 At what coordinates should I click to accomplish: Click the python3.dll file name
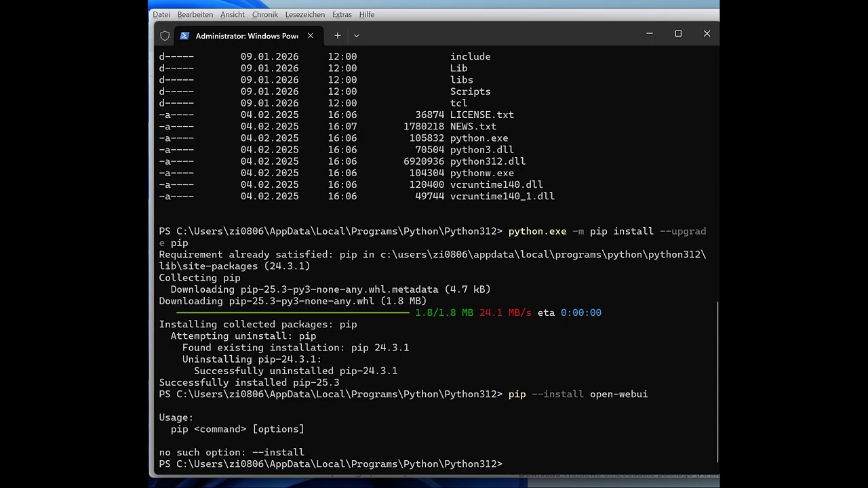(x=482, y=150)
